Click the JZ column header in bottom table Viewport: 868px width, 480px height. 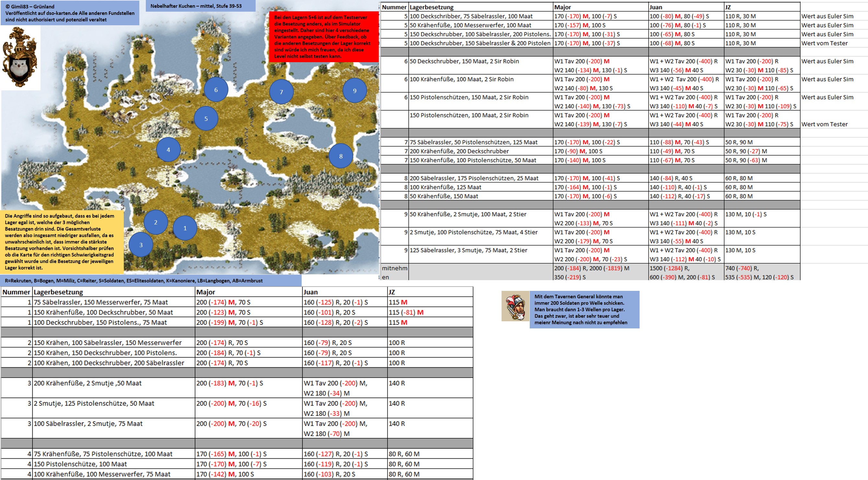click(x=391, y=292)
